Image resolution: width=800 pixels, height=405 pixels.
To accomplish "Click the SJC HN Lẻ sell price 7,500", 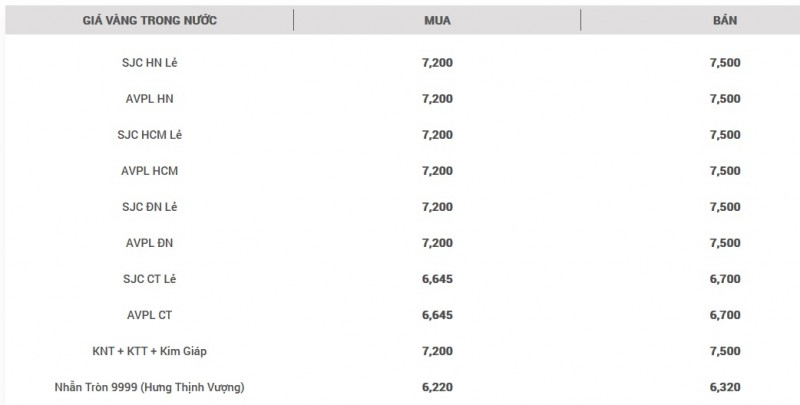I will (724, 63).
